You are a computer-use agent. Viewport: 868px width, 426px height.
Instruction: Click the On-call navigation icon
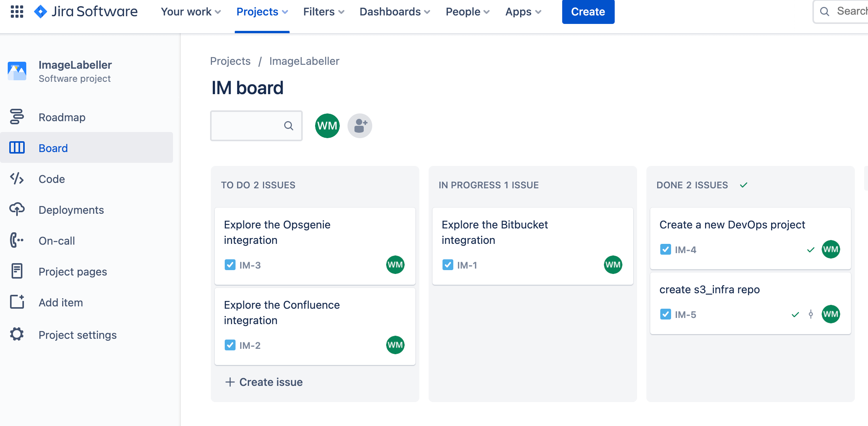17,240
